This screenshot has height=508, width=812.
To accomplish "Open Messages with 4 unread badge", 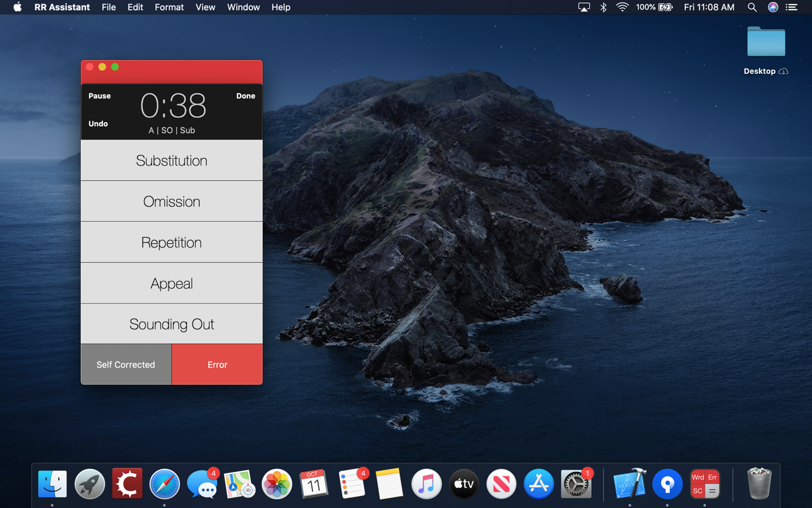I will tap(202, 484).
